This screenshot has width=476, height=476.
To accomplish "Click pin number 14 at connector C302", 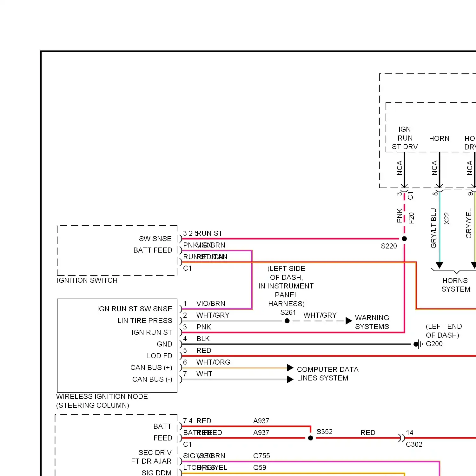I will tap(410, 433).
